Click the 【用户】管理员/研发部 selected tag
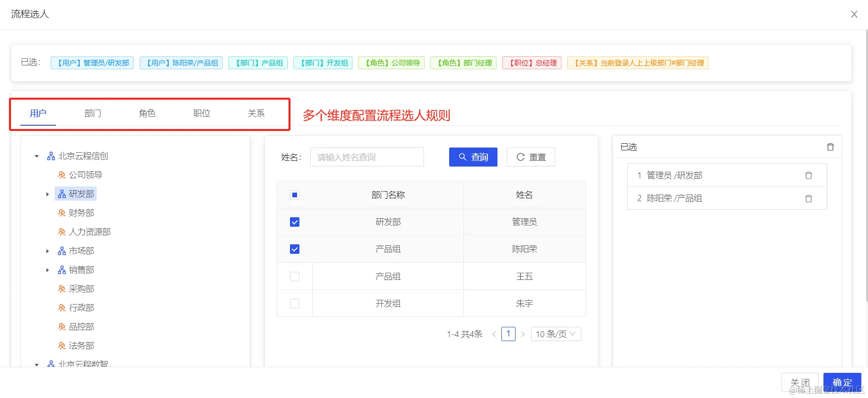This screenshot has height=398, width=868. click(92, 63)
